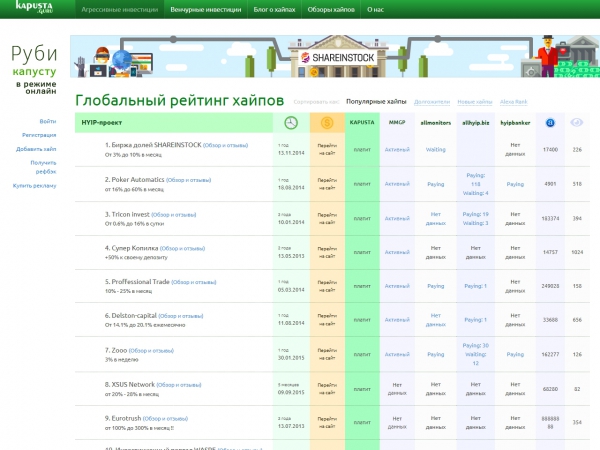
Task: Open the Обзоры хайпов menu item
Action: click(x=331, y=10)
